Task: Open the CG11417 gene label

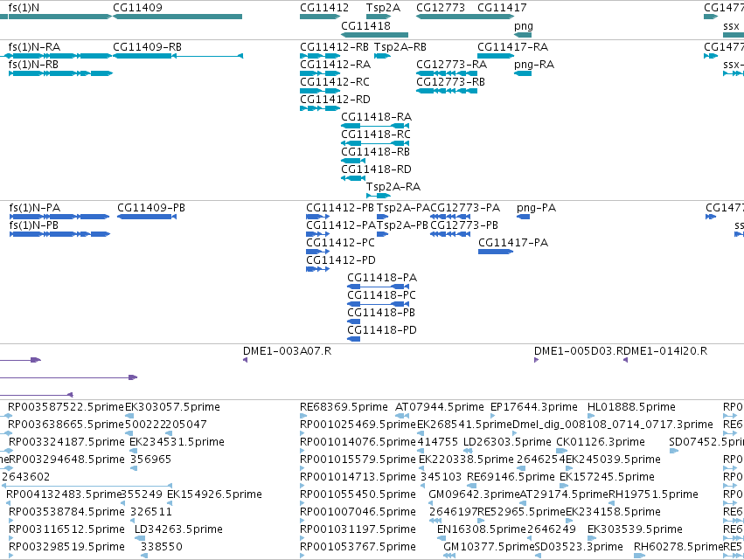Action: point(502,8)
